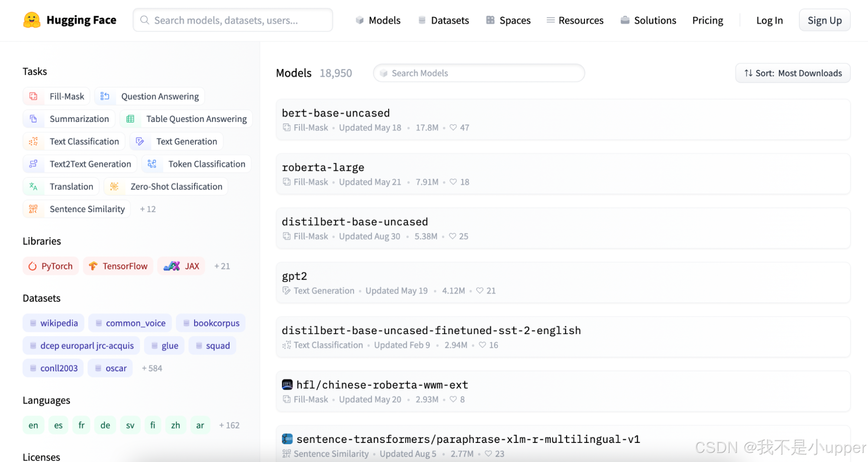The height and width of the screenshot is (462, 868).
Task: Toggle the squad dataset filter
Action: point(212,345)
